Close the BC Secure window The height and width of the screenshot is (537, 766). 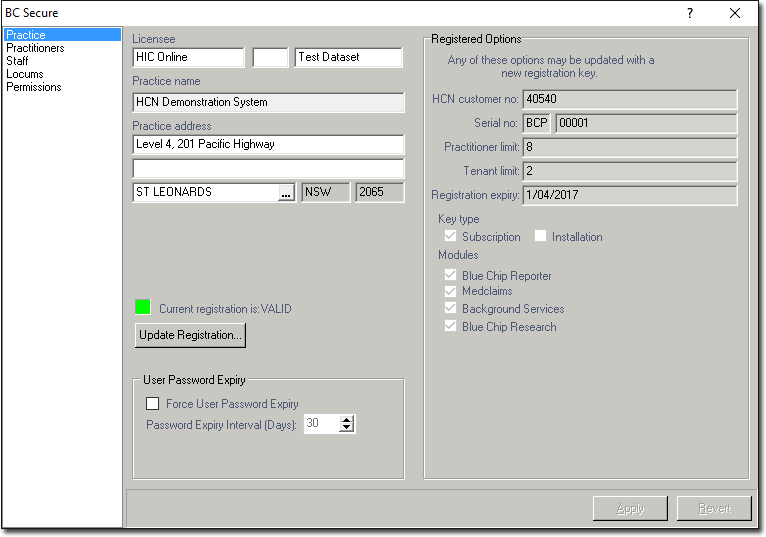click(x=735, y=13)
